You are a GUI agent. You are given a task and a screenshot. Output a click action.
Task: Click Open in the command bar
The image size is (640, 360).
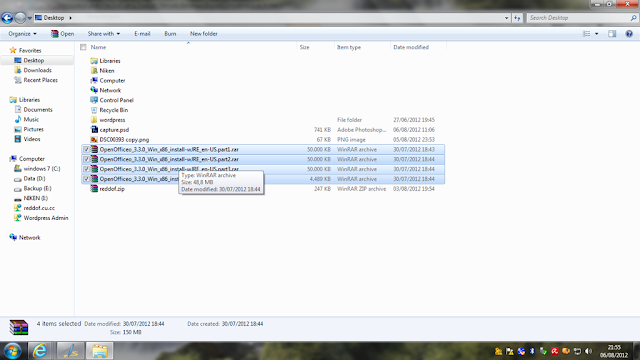62,34
